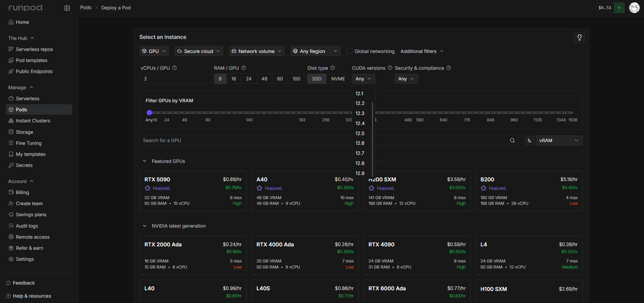Image resolution: width=644 pixels, height=303 pixels.
Task: Click the CUDA versions help icon
Action: point(390,68)
